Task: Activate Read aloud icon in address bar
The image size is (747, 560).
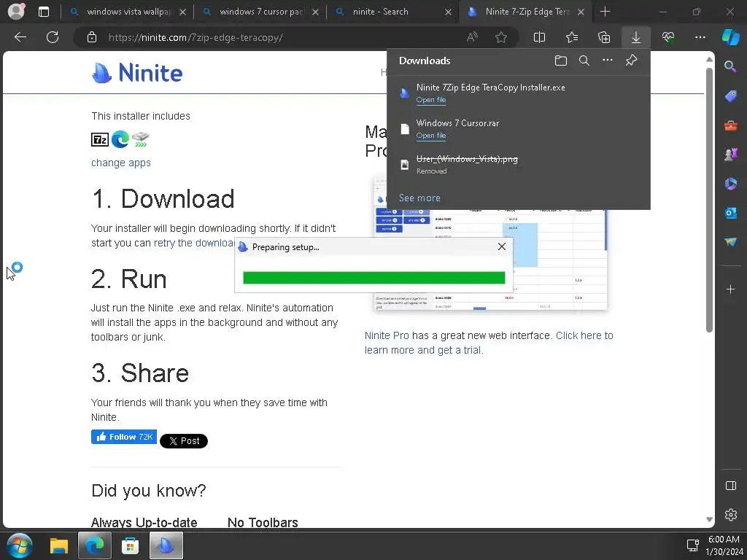Action: [472, 37]
